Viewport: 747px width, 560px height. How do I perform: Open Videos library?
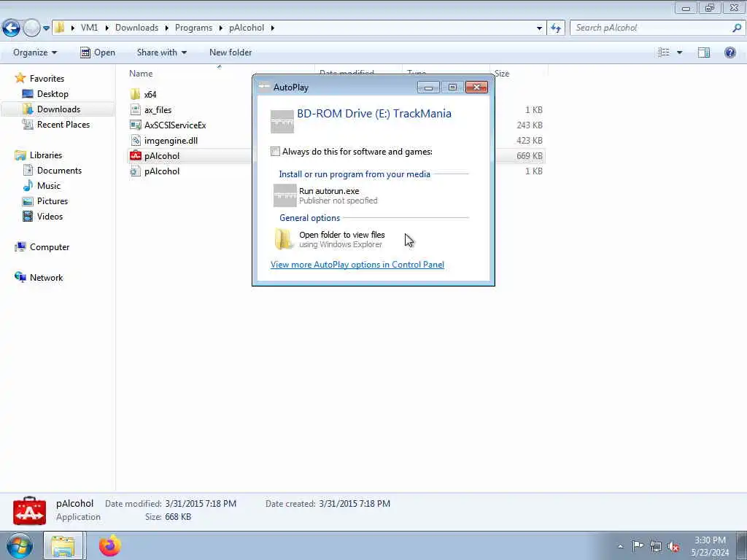pos(50,216)
